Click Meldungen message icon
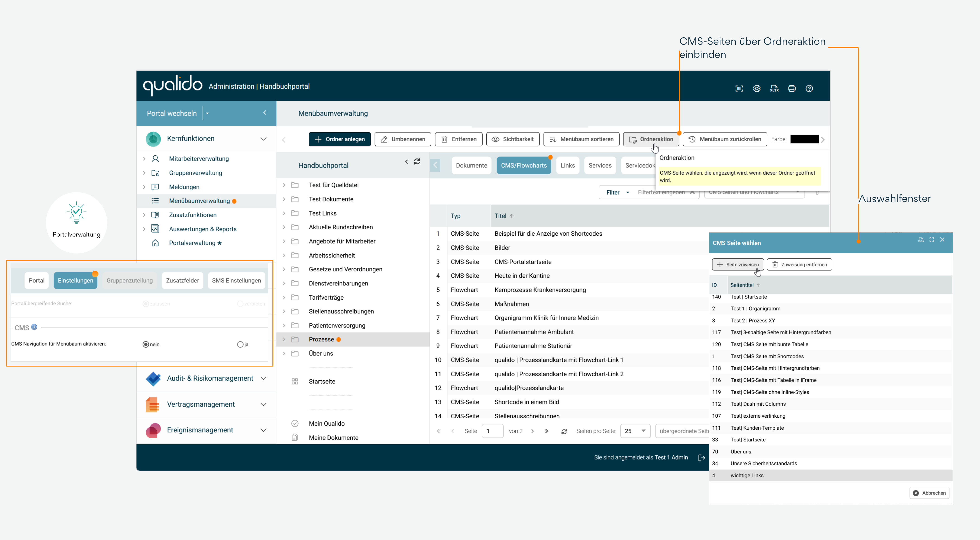The width and height of the screenshot is (980, 540). pyautogui.click(x=155, y=187)
